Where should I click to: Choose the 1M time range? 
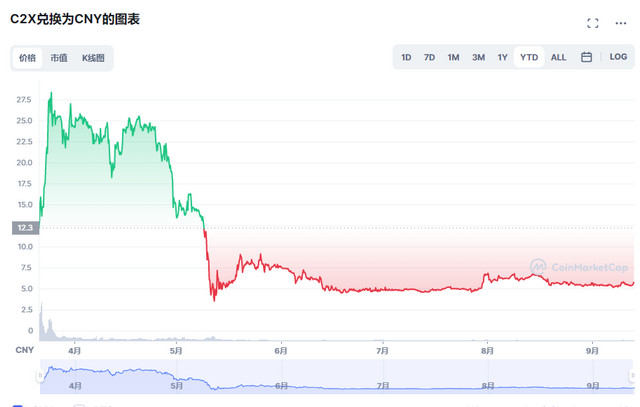453,57
